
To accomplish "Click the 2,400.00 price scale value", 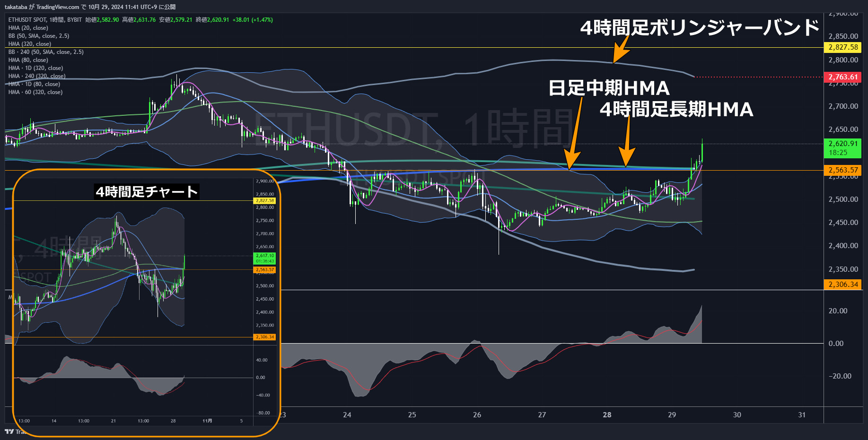I will tap(843, 246).
